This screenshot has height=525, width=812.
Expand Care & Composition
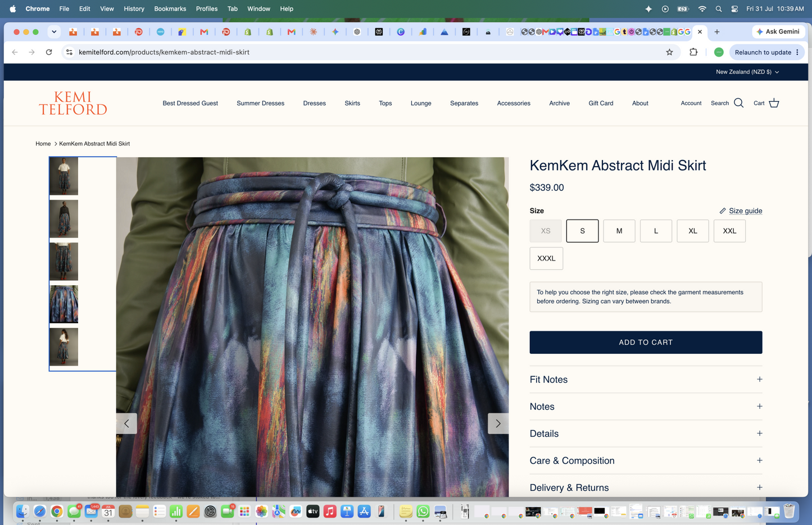tap(646, 460)
